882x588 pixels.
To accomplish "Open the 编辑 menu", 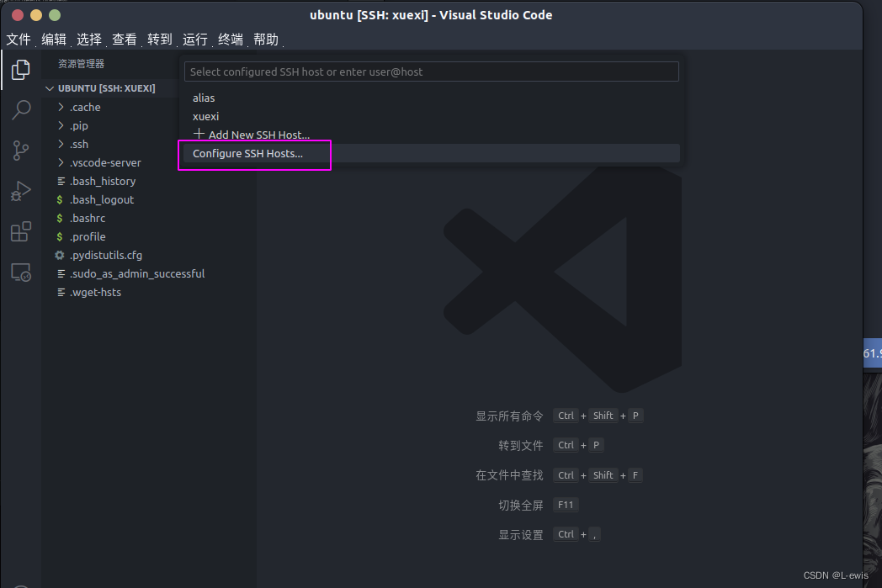I will coord(54,40).
